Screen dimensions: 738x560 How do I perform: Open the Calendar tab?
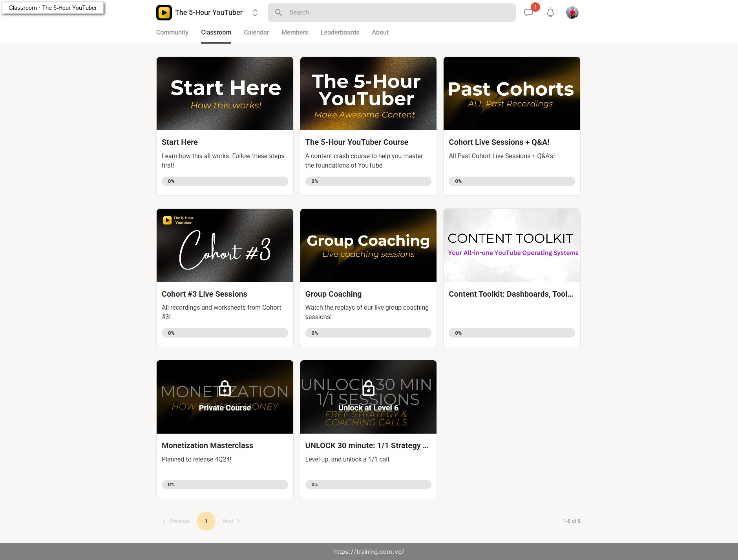pos(256,33)
